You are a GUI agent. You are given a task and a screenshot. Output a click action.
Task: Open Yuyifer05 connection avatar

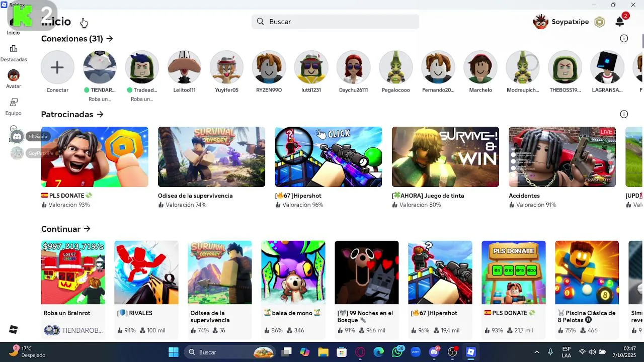tap(226, 67)
